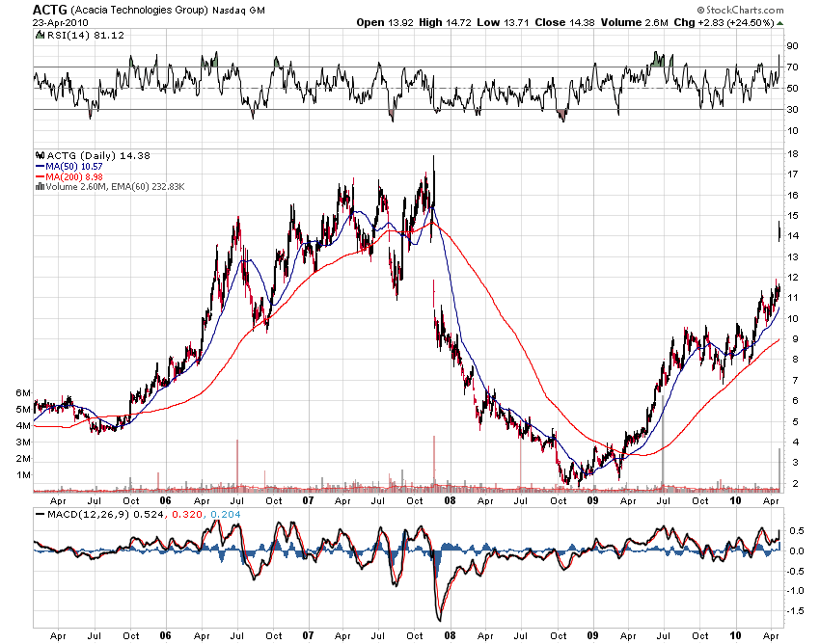This screenshot has width=820, height=644.
Task: Click the Nasdaq GM exchange label
Action: pyautogui.click(x=238, y=10)
